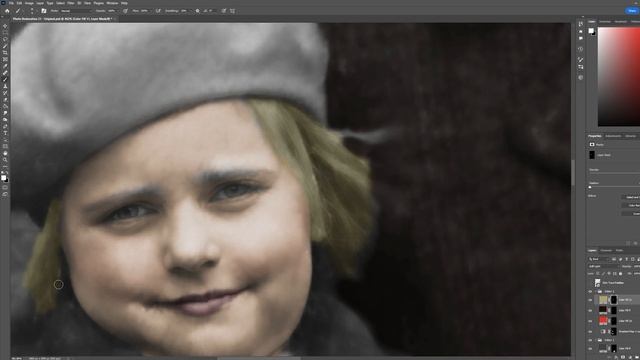Enable airbrush-style build-up
This screenshot has height=360, width=640.
tap(158, 11)
